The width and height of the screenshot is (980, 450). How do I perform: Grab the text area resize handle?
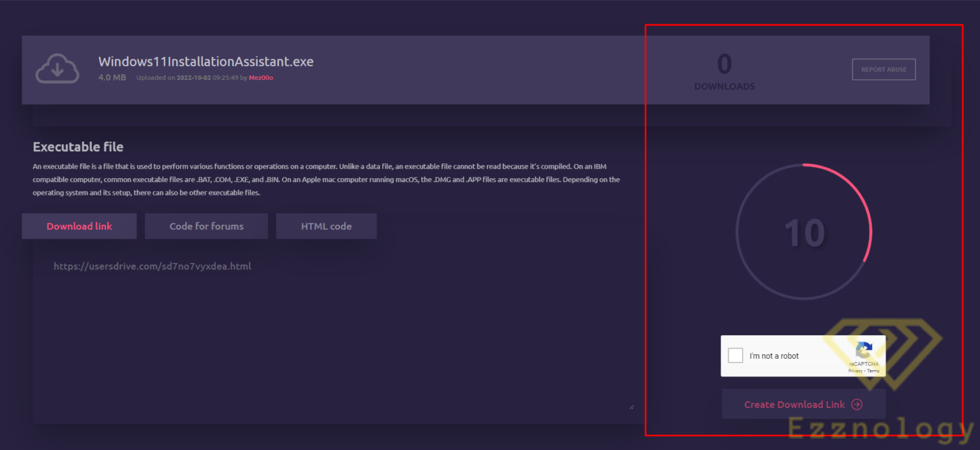tap(631, 406)
